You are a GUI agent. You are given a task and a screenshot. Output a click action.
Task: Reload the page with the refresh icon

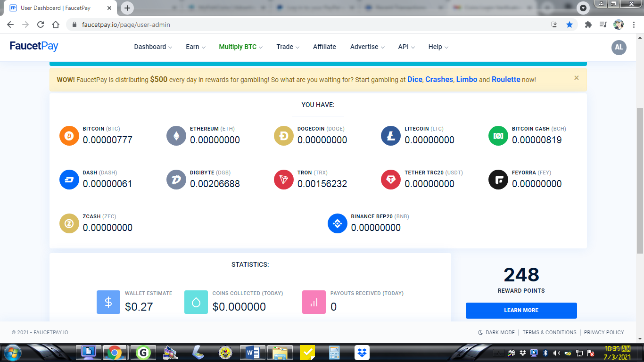coord(41,25)
